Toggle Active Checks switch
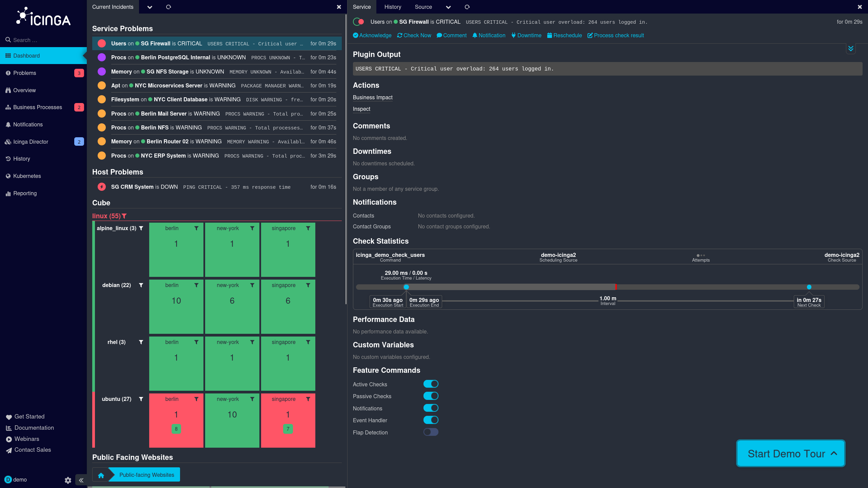868x488 pixels. 431,384
